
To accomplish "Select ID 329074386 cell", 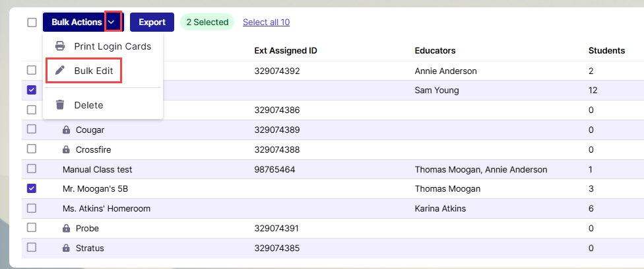I will [277, 110].
